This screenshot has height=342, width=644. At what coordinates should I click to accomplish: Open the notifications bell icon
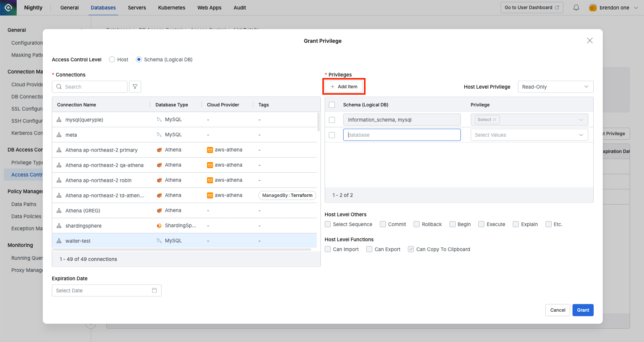point(576,8)
